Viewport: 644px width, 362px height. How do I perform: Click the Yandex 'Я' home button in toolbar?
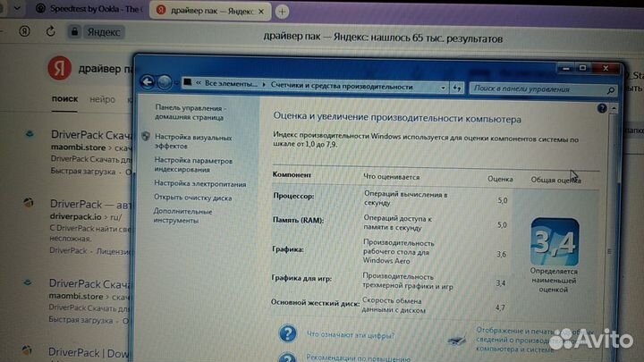pyautogui.click(x=24, y=31)
